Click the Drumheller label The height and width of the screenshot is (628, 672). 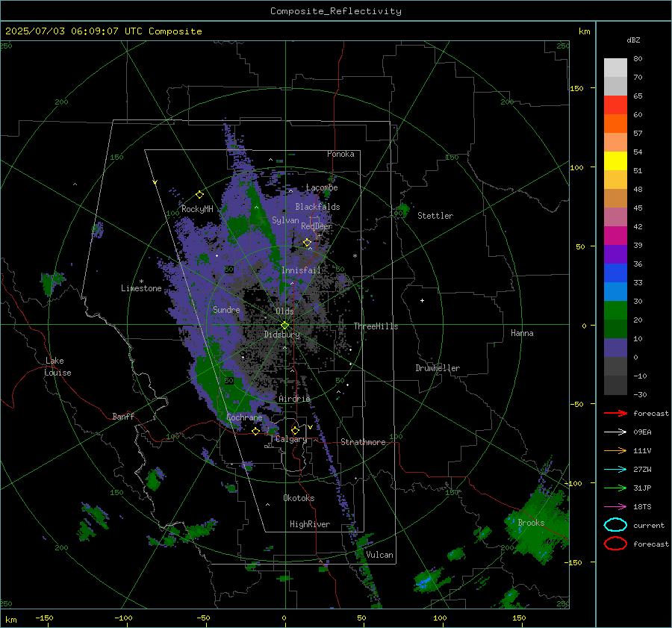[438, 368]
